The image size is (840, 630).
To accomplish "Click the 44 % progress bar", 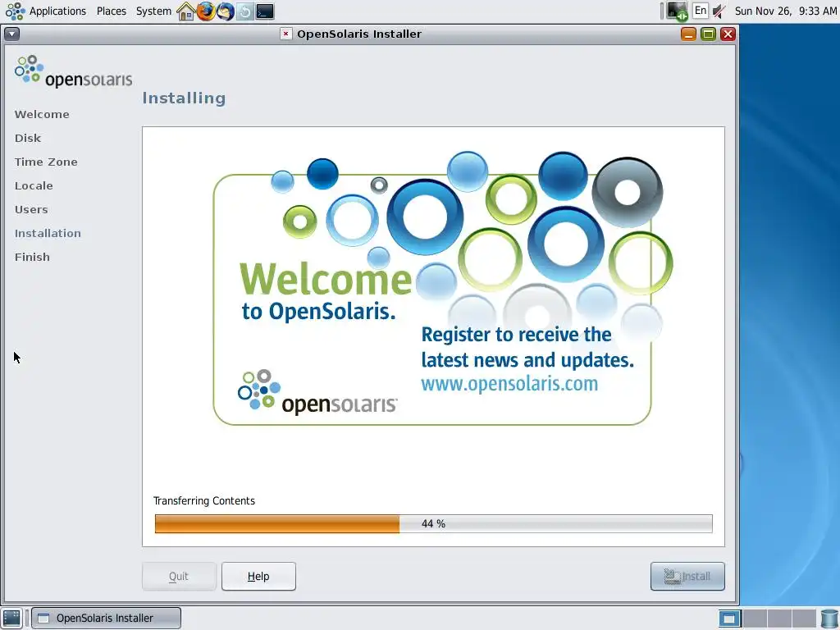I will pyautogui.click(x=433, y=524).
